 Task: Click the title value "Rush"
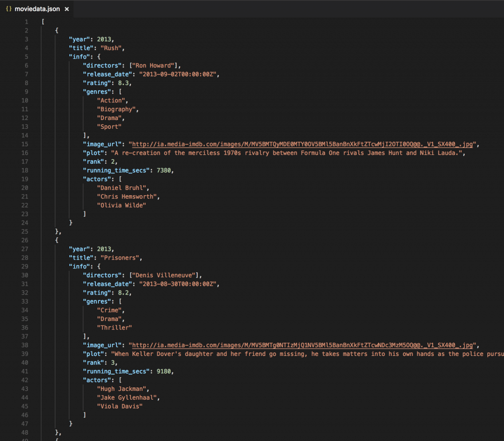tap(111, 48)
